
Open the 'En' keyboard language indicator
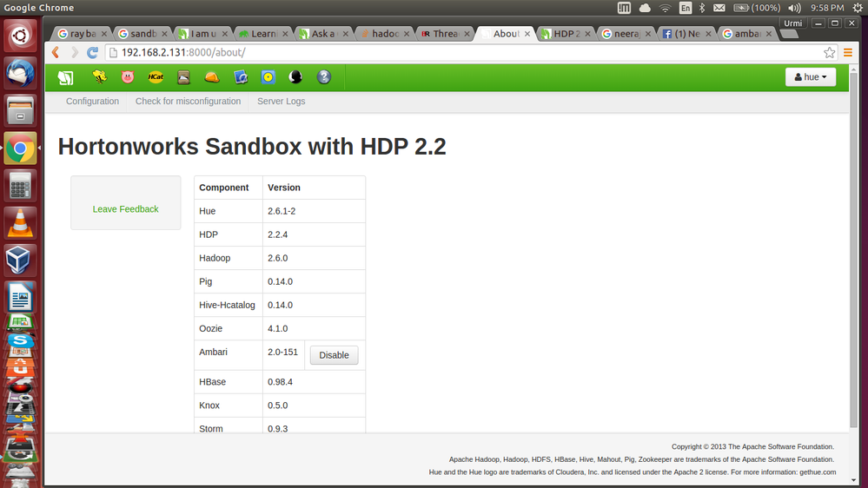(x=686, y=8)
